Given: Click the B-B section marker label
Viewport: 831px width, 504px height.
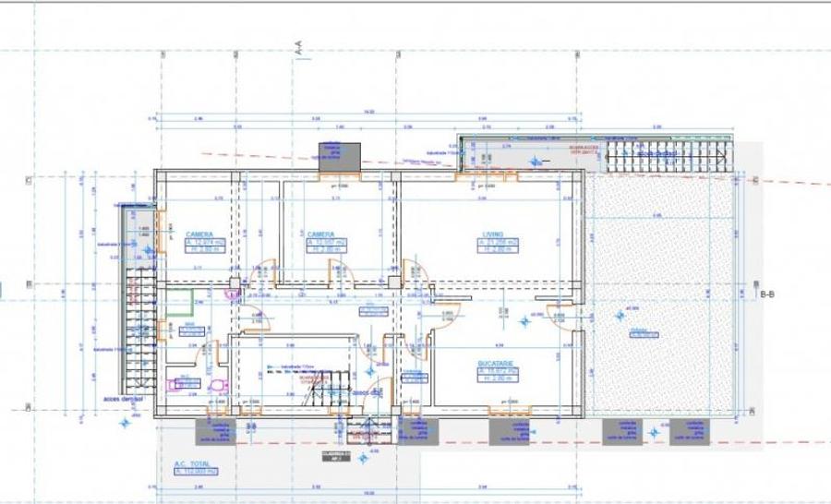Looking at the screenshot, I should (x=766, y=294).
